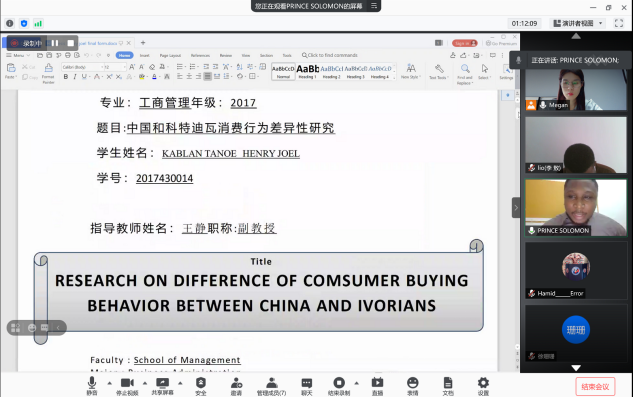The image size is (633, 397).
Task: Open the share screen icon
Action: pyautogui.click(x=162, y=386)
